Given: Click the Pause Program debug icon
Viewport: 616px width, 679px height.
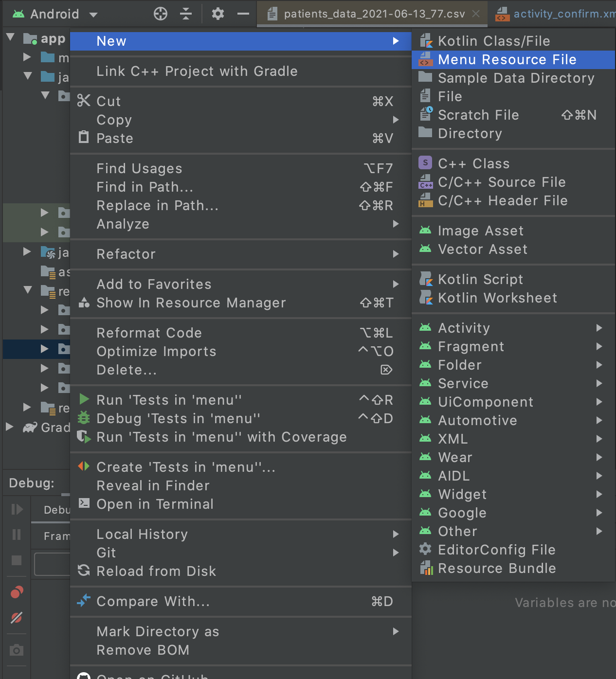Looking at the screenshot, I should [17, 535].
